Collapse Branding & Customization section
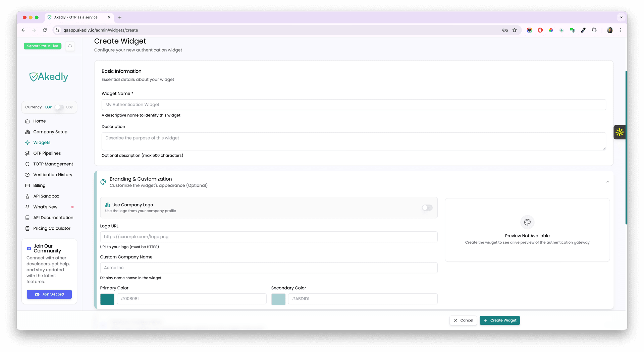644x352 pixels. pyautogui.click(x=607, y=182)
